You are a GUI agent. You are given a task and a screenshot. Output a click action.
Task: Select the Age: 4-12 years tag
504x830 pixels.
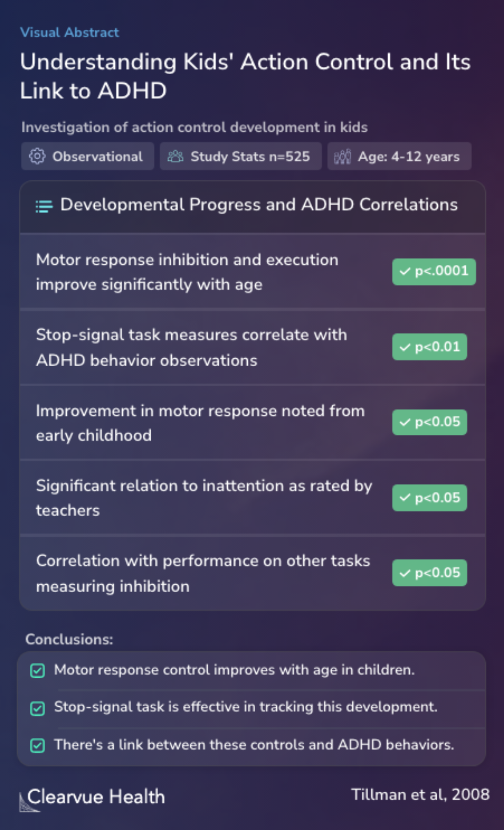click(x=399, y=156)
